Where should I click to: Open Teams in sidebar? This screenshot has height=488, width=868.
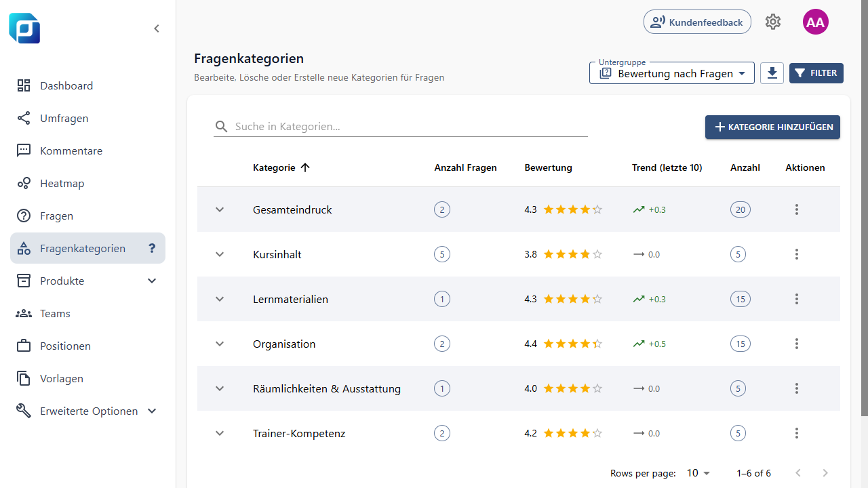click(87, 313)
